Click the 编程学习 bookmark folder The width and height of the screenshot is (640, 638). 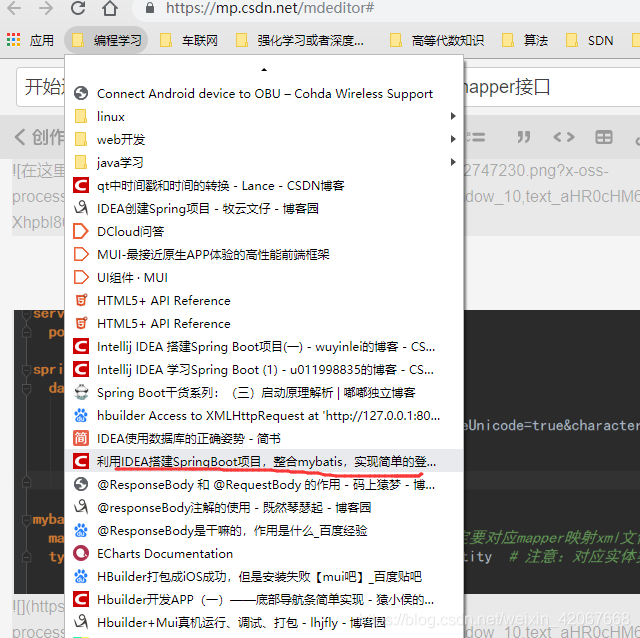coord(106,40)
